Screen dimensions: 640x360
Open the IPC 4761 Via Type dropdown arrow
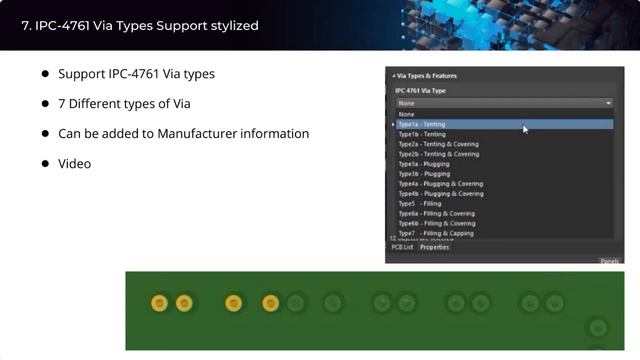[608, 103]
